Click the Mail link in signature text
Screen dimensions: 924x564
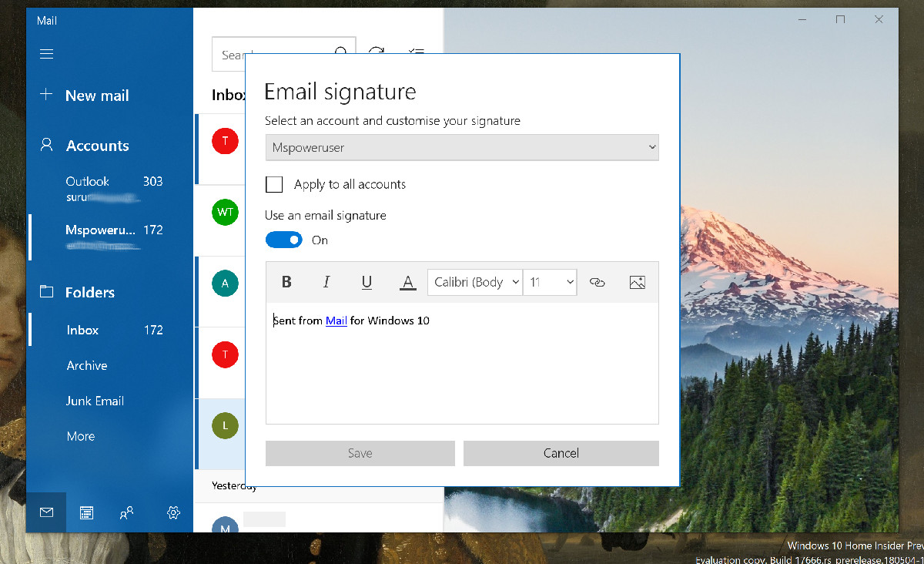coord(336,321)
